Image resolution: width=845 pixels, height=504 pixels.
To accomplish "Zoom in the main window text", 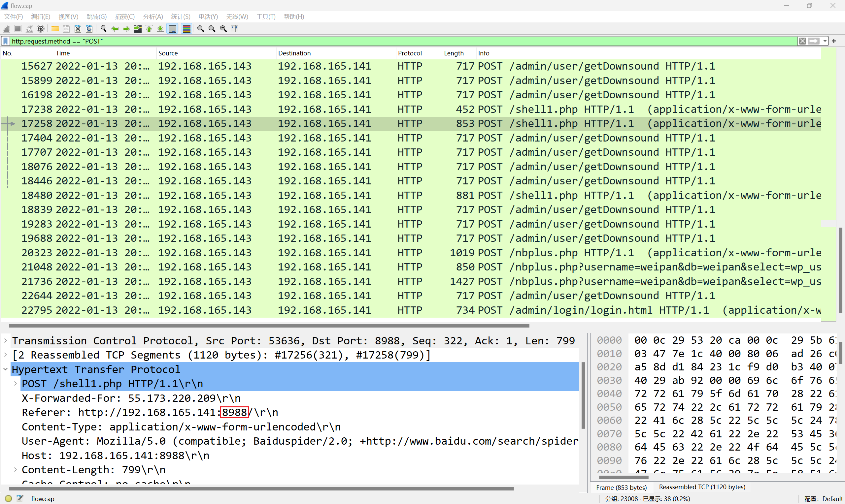I will click(200, 29).
